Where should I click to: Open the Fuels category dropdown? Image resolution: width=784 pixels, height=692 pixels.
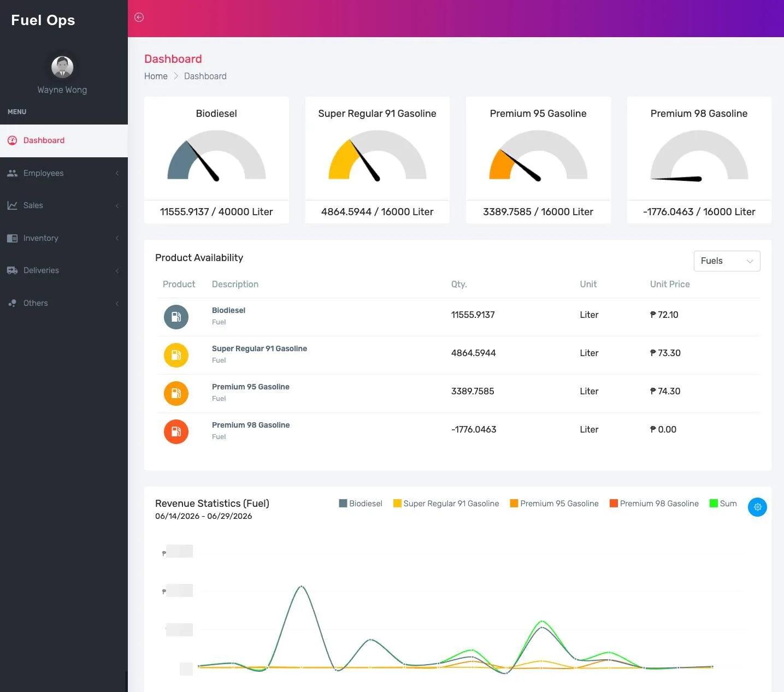727,261
